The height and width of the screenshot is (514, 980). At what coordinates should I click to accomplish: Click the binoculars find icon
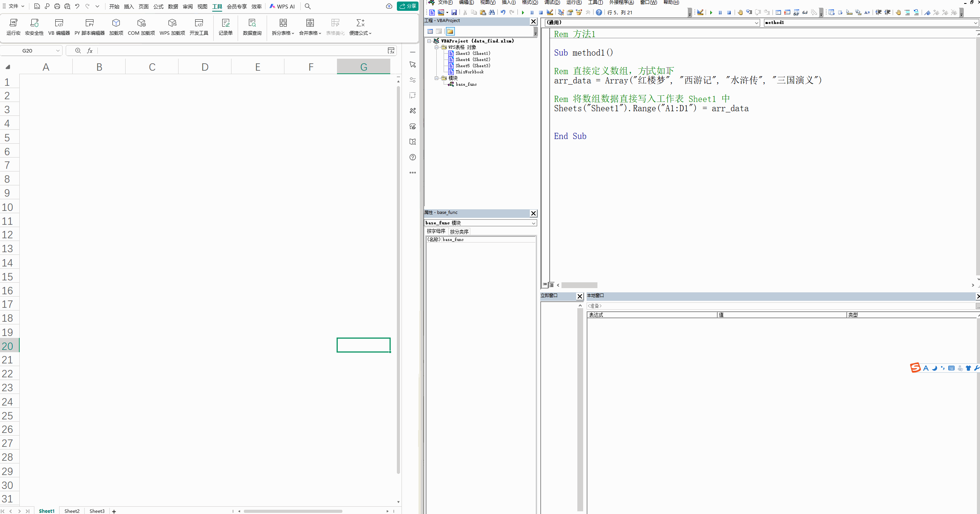492,12
